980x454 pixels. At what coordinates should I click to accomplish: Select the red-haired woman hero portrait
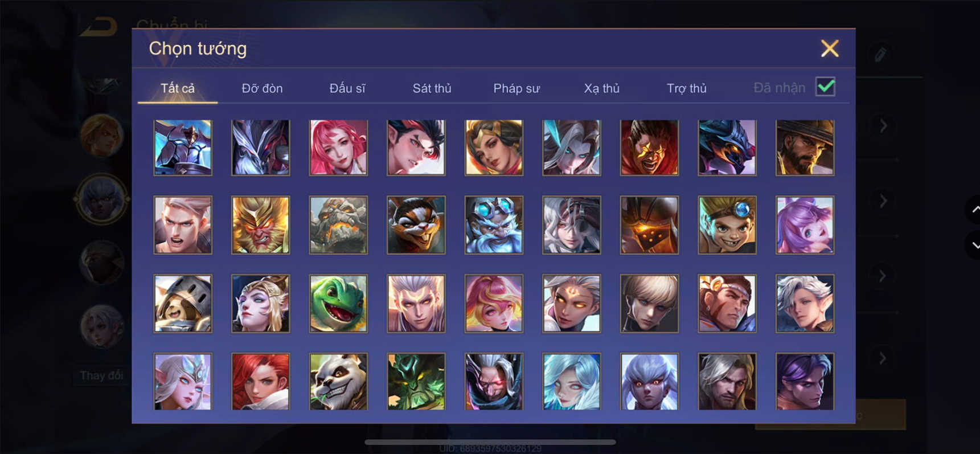pos(261,382)
